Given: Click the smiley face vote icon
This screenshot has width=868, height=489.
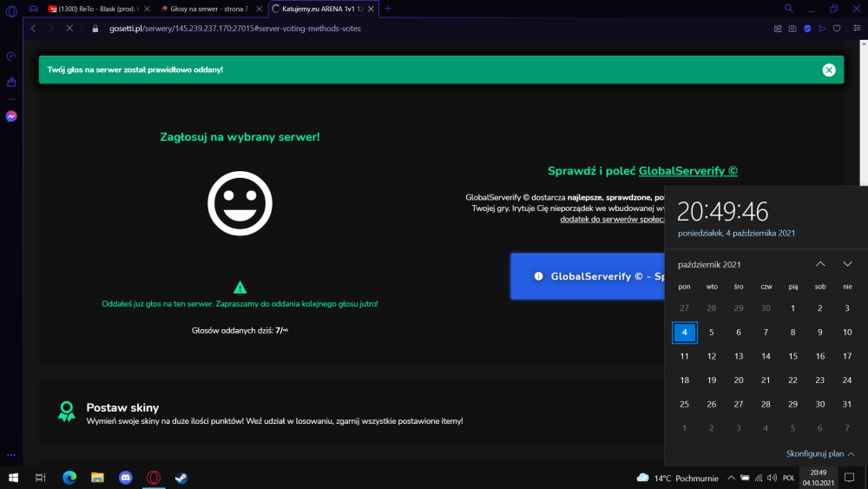Looking at the screenshot, I should pos(240,203).
